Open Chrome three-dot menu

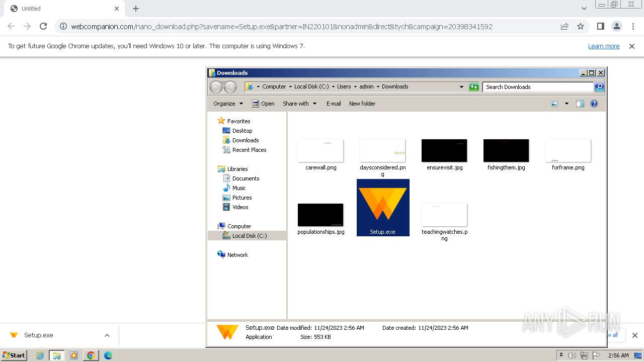[x=633, y=26]
